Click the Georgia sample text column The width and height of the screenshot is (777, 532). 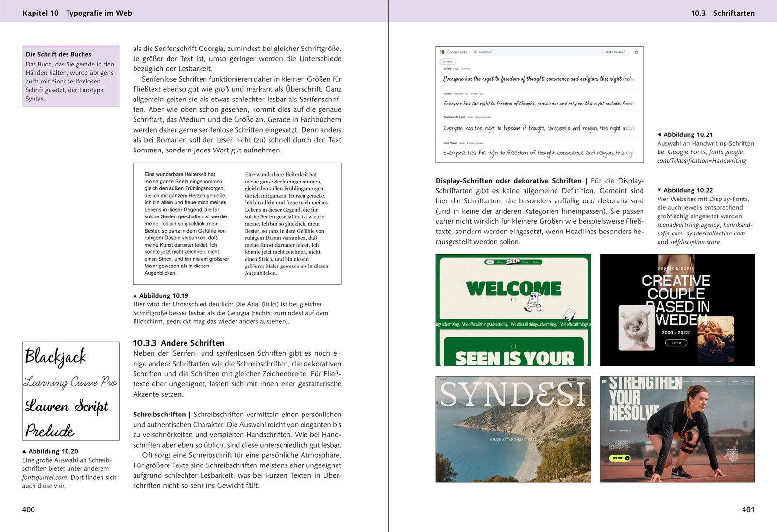click(x=287, y=224)
